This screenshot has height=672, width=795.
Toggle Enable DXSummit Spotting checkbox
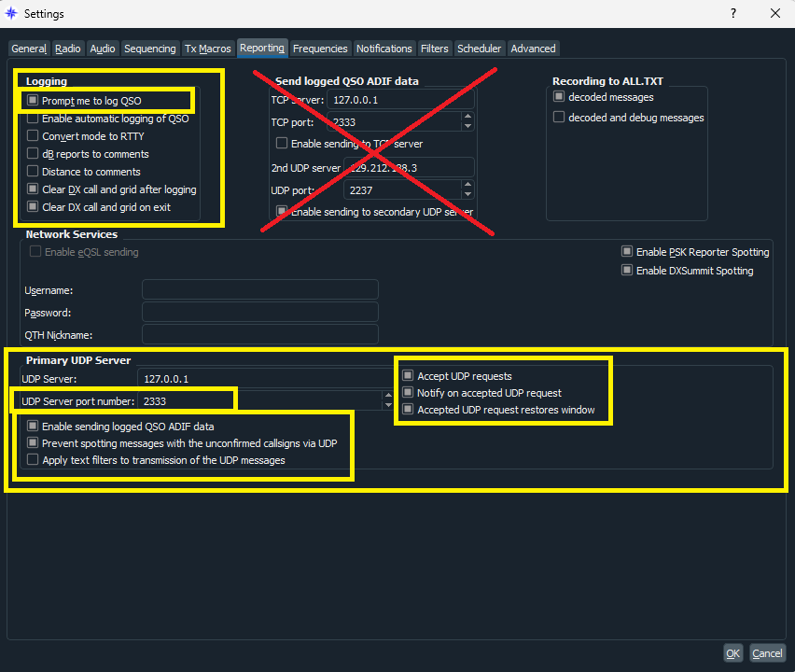pyautogui.click(x=627, y=271)
